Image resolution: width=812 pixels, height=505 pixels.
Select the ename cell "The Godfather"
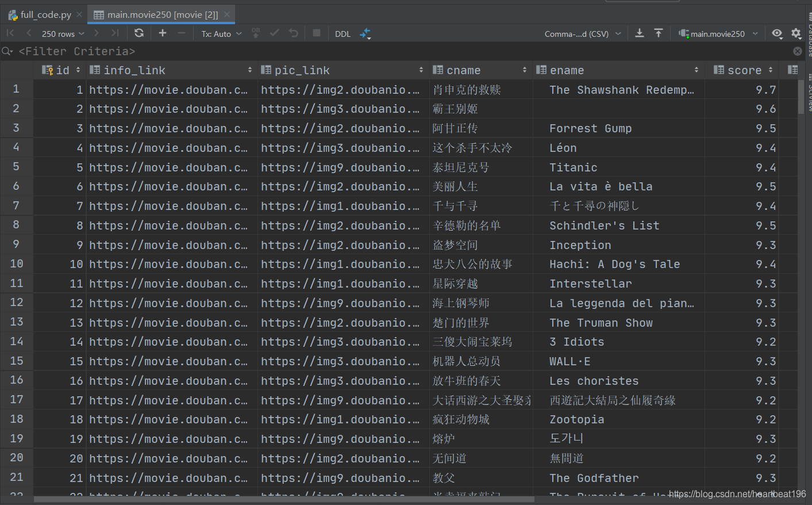pyautogui.click(x=619, y=478)
